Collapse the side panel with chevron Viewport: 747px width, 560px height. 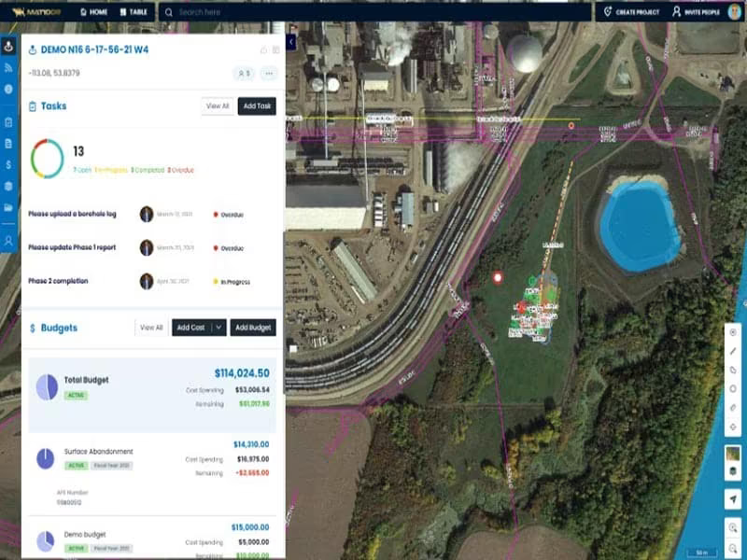(x=291, y=42)
